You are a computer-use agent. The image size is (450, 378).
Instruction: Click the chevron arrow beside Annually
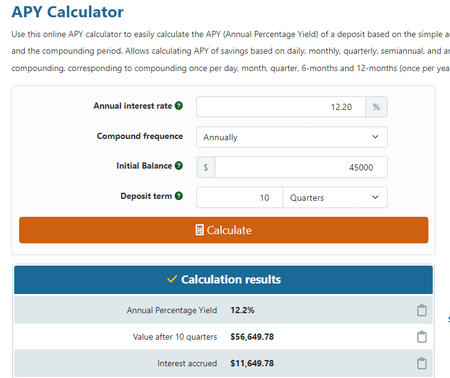(375, 137)
